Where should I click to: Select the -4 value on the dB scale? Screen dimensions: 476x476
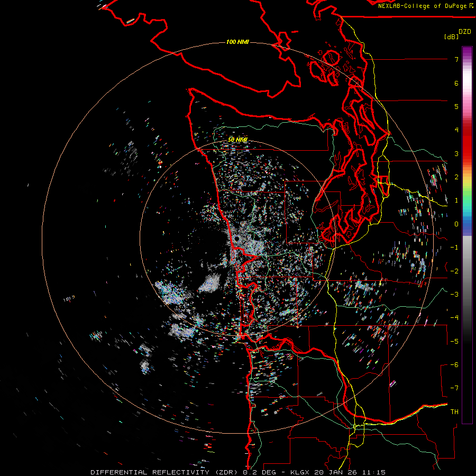tap(454, 318)
